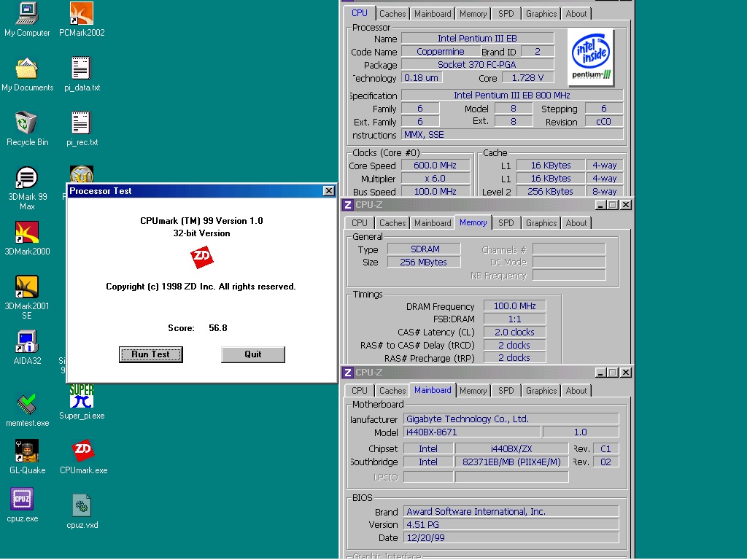Click the Intel Inside Pentium III logo
This screenshot has height=560, width=747.
(x=591, y=57)
